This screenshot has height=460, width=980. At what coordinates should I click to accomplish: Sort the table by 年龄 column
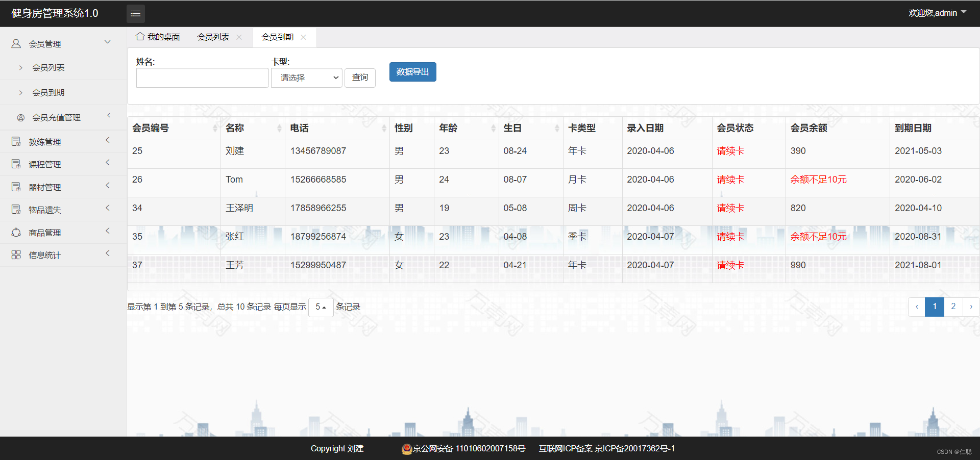pyautogui.click(x=448, y=128)
